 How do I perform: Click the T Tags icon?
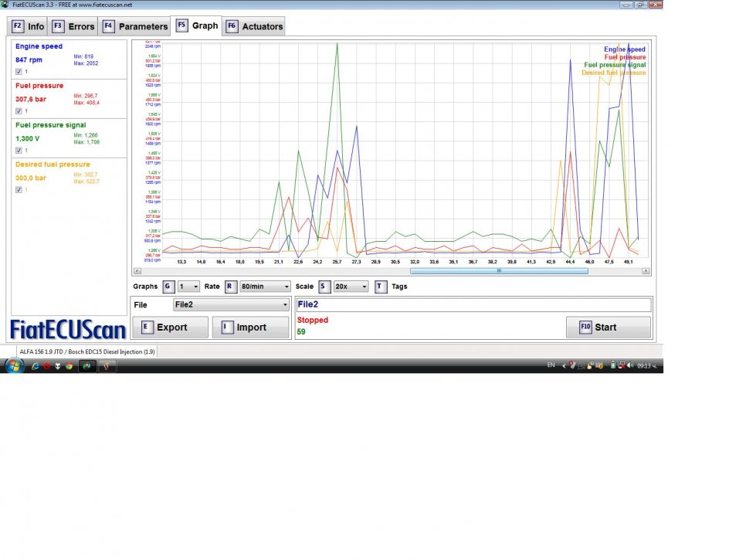coord(381,287)
